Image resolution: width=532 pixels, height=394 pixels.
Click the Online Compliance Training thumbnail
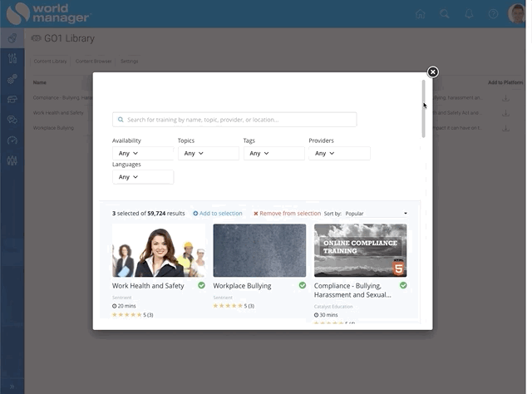tap(360, 250)
